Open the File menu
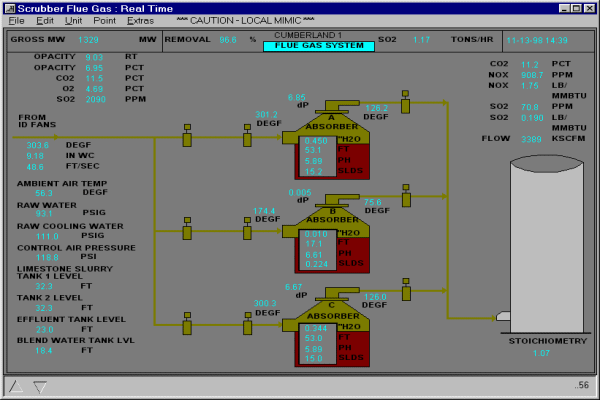600x400 pixels. 16,20
